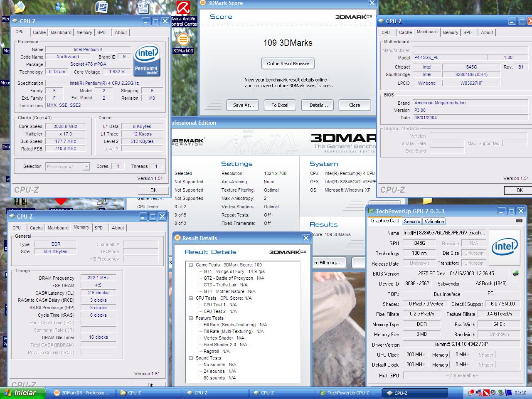This screenshot has height=399, width=532.
Task: Click the 109 3DMarks score text
Action: click(x=288, y=42)
